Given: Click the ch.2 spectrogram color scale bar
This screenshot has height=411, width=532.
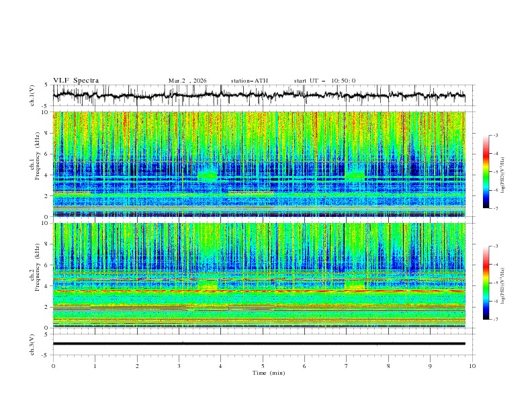Looking at the screenshot, I should pyautogui.click(x=486, y=283).
